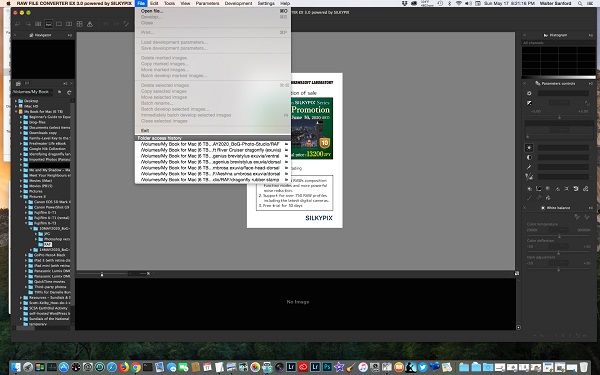
Task: Collapse the Fujifilm X-T3 folder
Action: click(x=26, y=223)
